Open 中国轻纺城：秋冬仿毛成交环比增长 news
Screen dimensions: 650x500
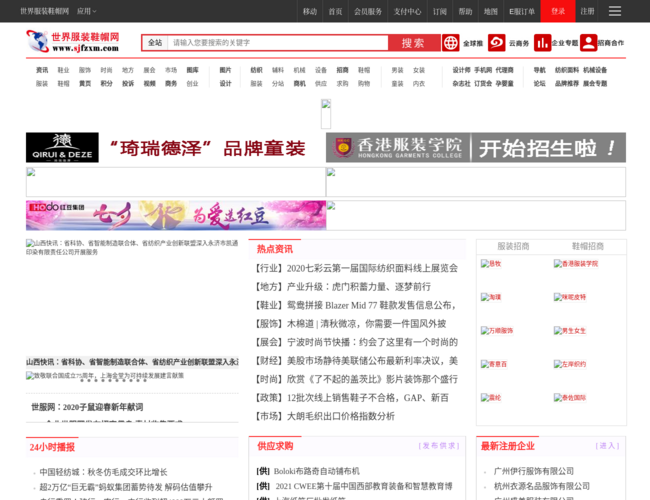[103, 472]
